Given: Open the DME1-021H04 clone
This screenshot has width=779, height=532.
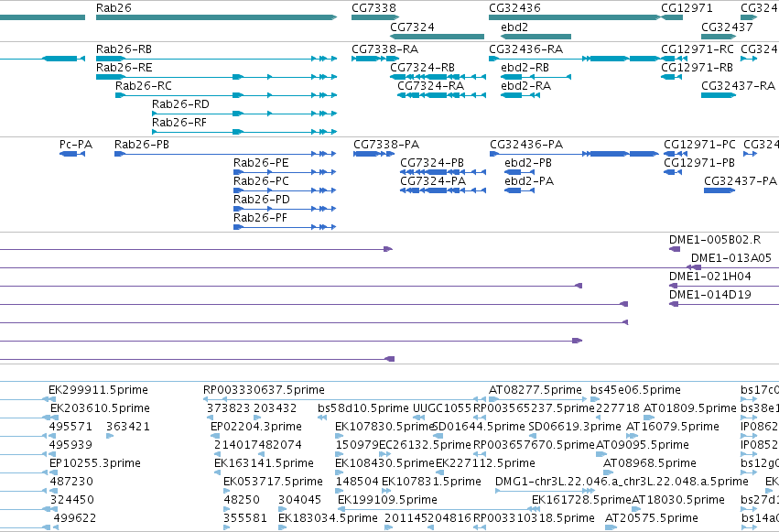Looking at the screenshot, I should click(724, 286).
